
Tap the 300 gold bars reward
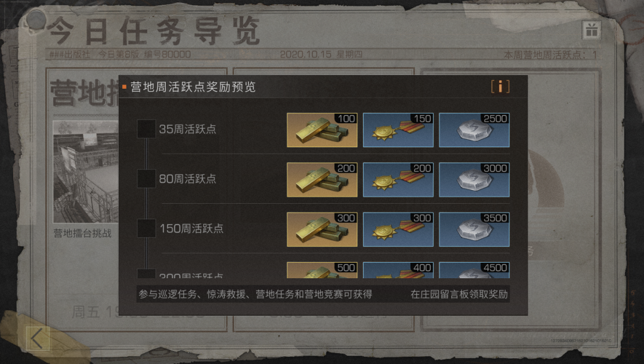click(322, 229)
